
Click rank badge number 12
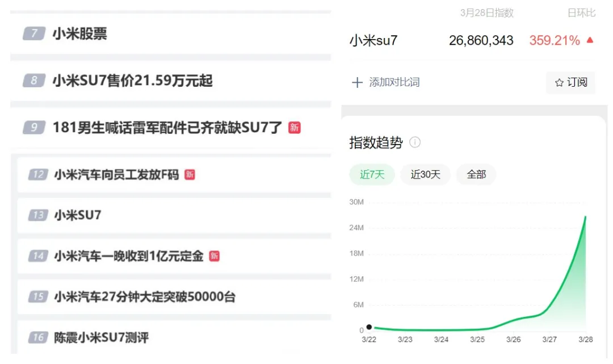point(39,175)
